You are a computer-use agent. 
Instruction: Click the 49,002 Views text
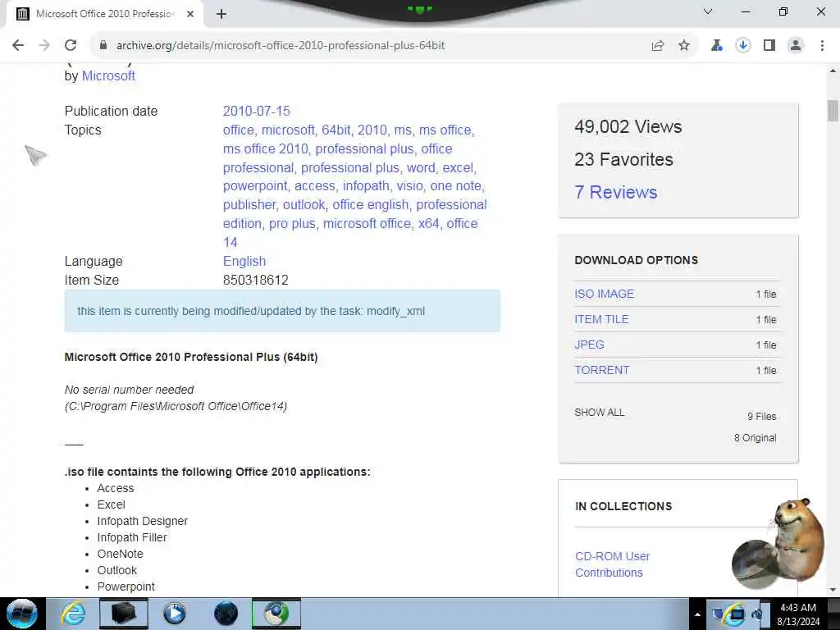tap(628, 127)
